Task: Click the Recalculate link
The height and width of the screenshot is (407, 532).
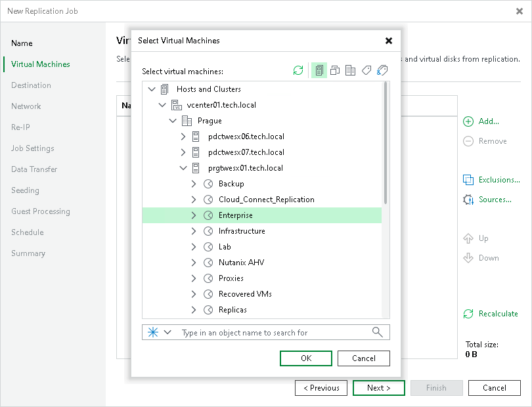Action: pyautogui.click(x=497, y=314)
